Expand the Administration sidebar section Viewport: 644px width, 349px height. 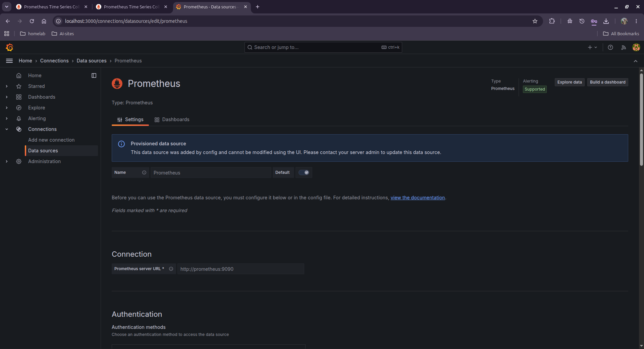(7, 161)
